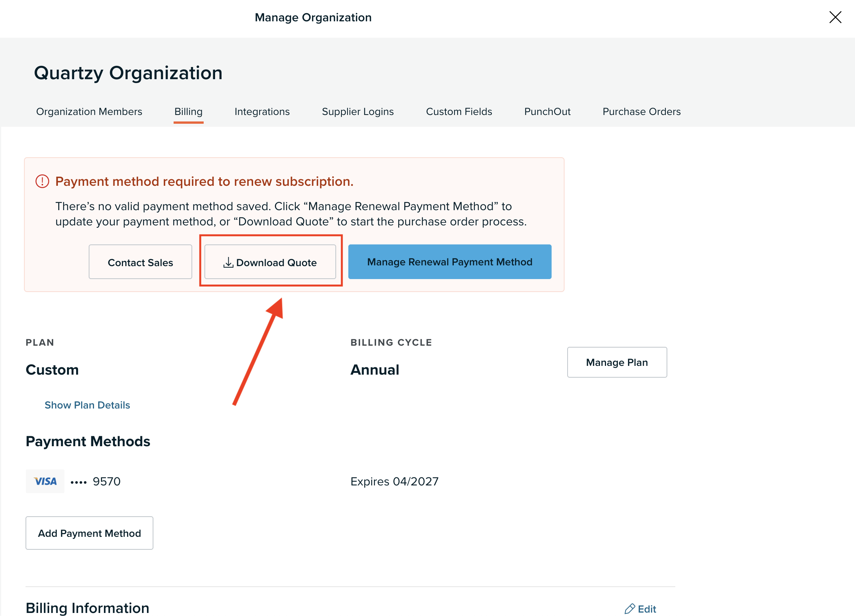Expand plan info via Show Plan Details

pos(87,405)
